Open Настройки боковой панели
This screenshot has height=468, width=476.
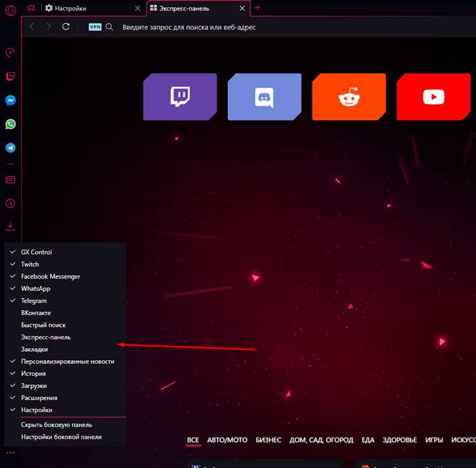pyautogui.click(x=65, y=437)
